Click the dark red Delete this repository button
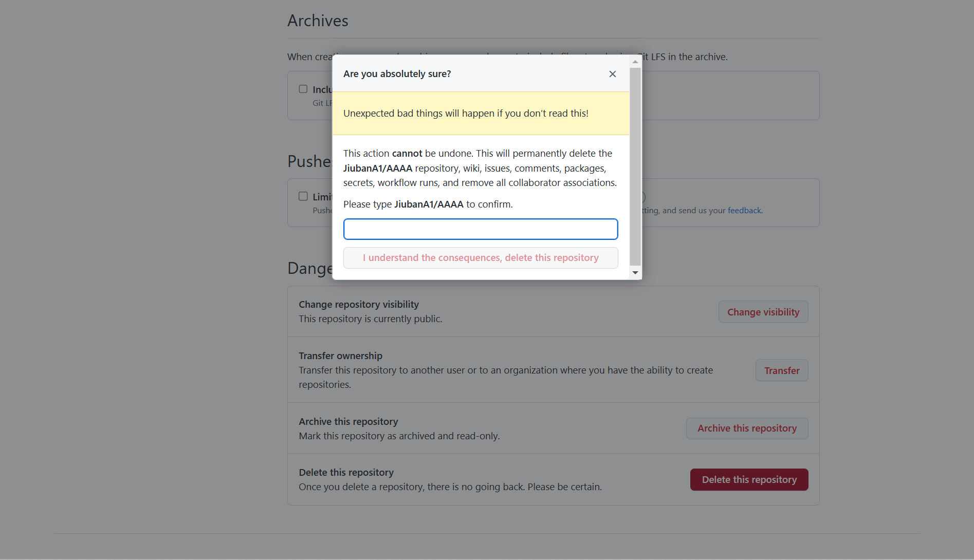The width and height of the screenshot is (974, 560). click(x=749, y=480)
